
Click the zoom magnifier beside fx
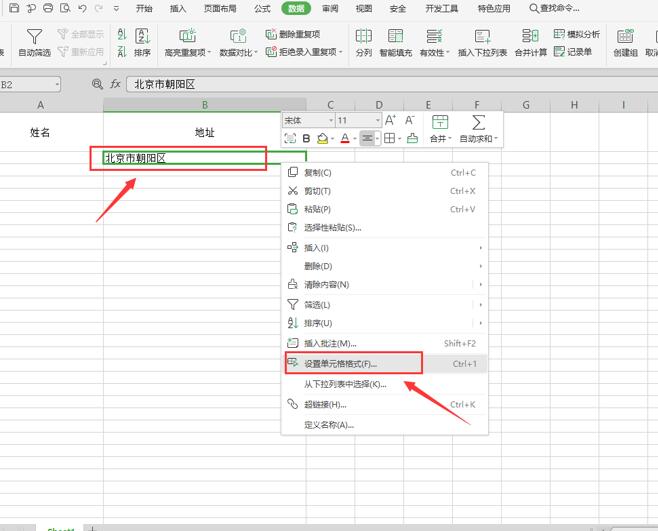[97, 84]
